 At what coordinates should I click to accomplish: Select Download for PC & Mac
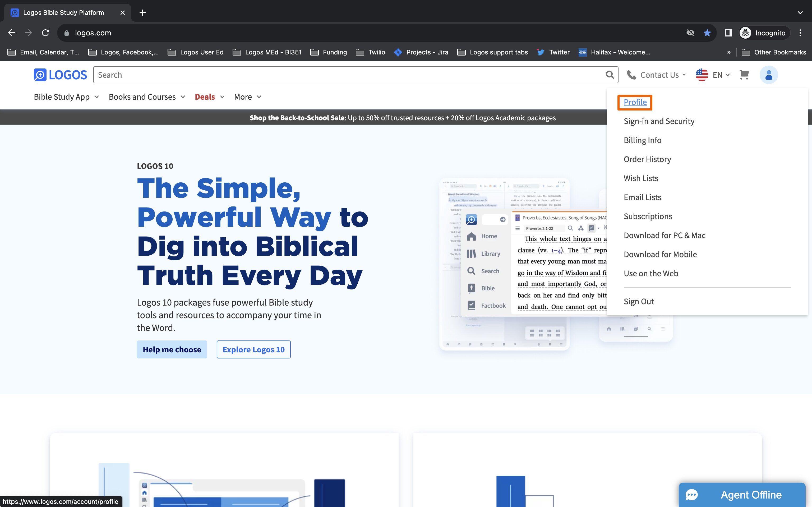(665, 235)
